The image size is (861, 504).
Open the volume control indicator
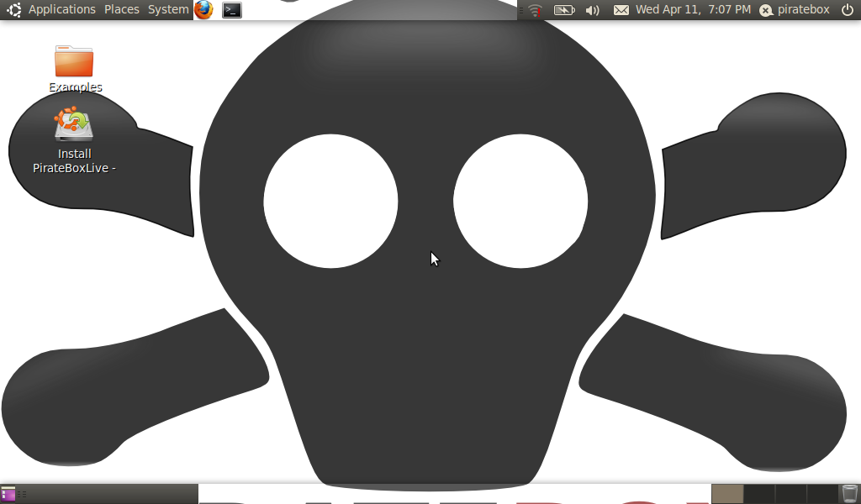tap(593, 10)
